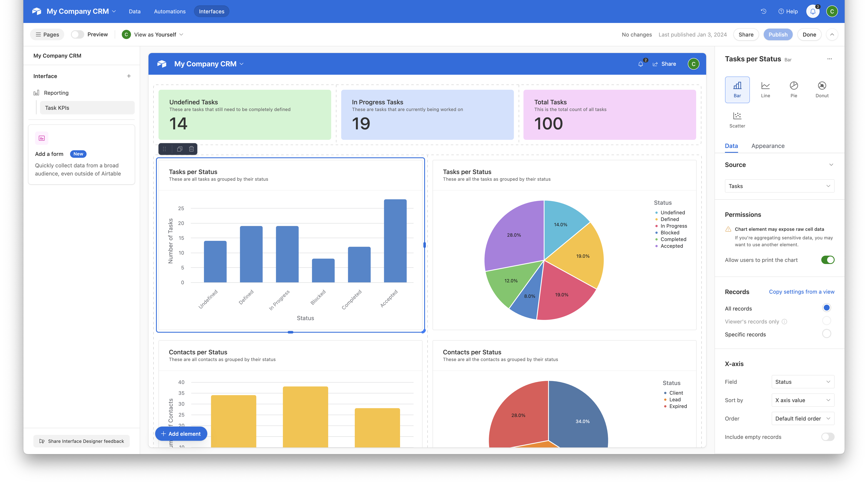
Task: Delete the selected KPI element
Action: pyautogui.click(x=191, y=149)
